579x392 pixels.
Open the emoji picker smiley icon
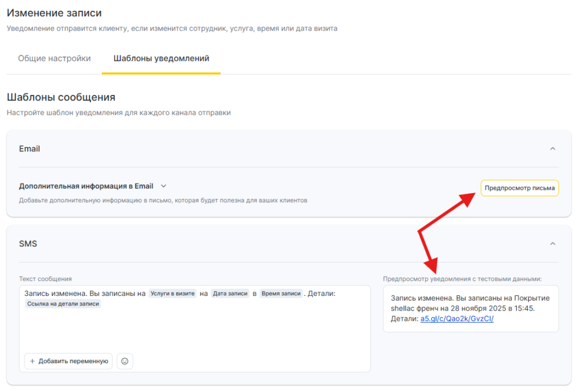[x=125, y=361]
